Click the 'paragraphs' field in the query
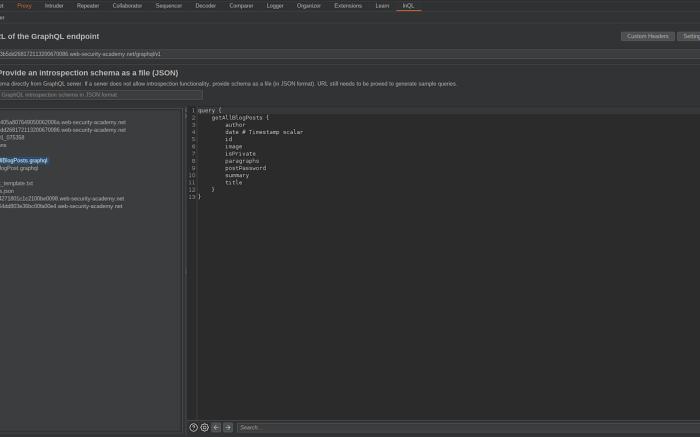This screenshot has width=700, height=437. pyautogui.click(x=242, y=161)
